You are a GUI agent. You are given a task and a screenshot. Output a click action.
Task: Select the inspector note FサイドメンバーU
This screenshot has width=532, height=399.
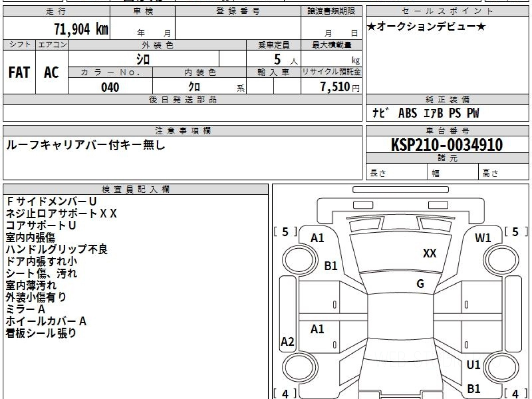pos(51,202)
